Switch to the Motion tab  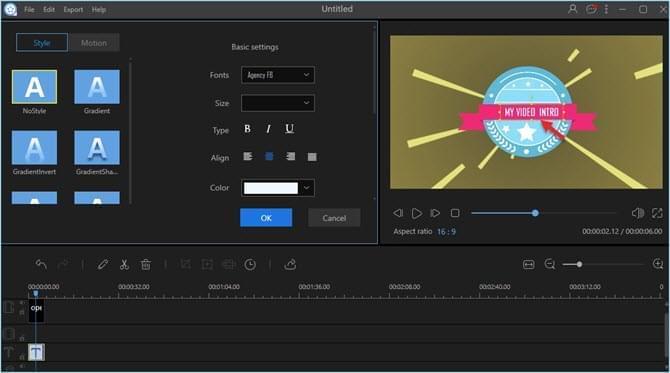point(94,43)
